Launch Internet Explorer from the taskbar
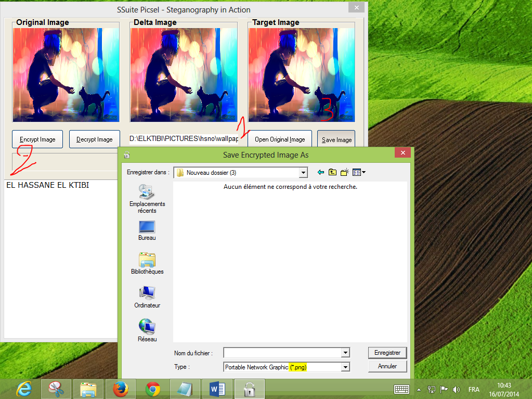 (24, 389)
